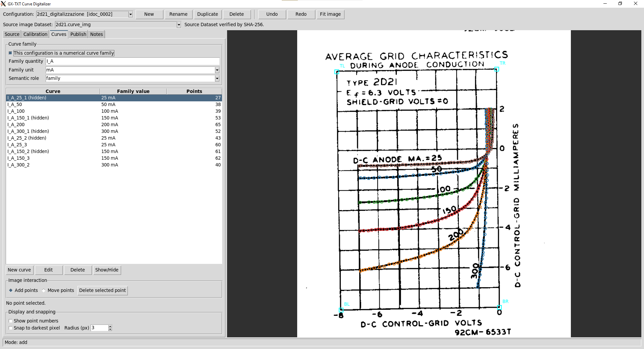The width and height of the screenshot is (644, 349).
Task: Click the Curve column header
Action: click(x=53, y=91)
